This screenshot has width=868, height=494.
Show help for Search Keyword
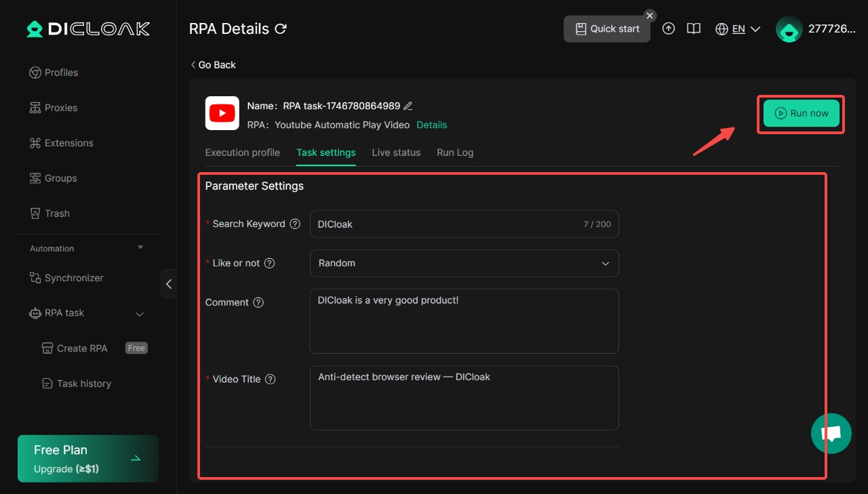[x=295, y=224]
